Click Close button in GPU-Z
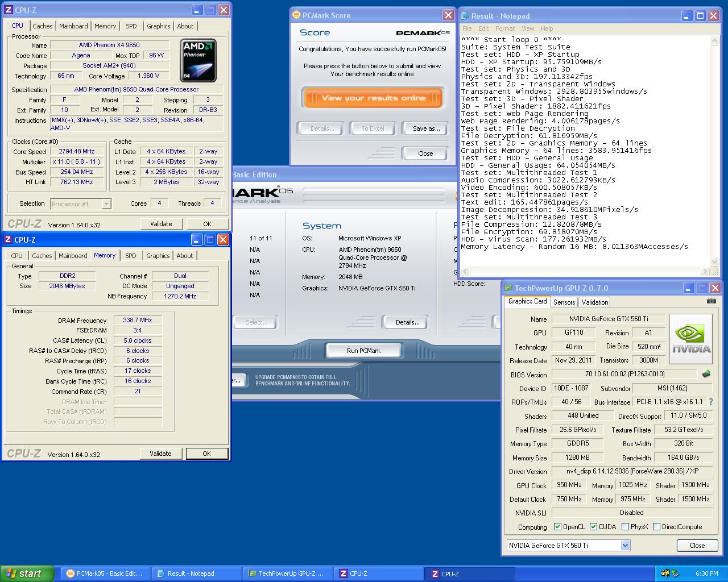This screenshot has width=728, height=582. point(697,546)
